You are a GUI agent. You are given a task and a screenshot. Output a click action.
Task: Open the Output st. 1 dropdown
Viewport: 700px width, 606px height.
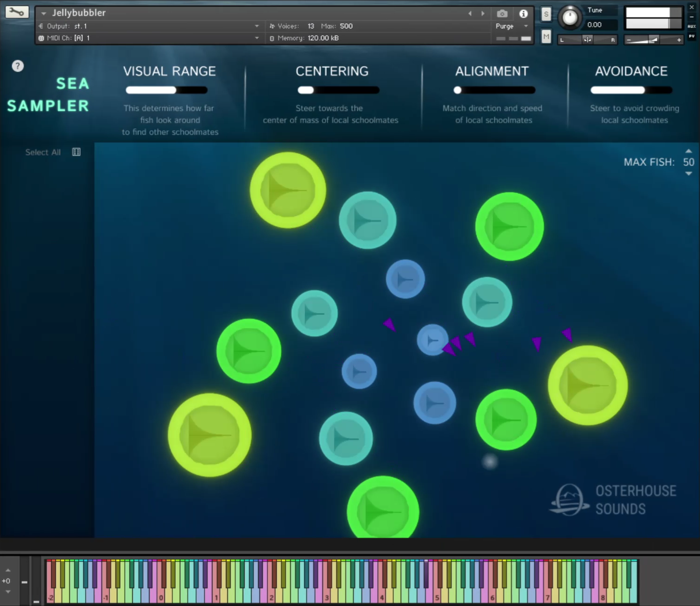[x=257, y=26]
